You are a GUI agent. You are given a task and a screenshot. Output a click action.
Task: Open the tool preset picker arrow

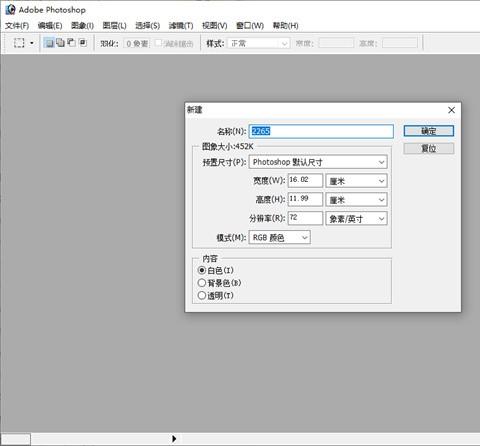(x=32, y=43)
